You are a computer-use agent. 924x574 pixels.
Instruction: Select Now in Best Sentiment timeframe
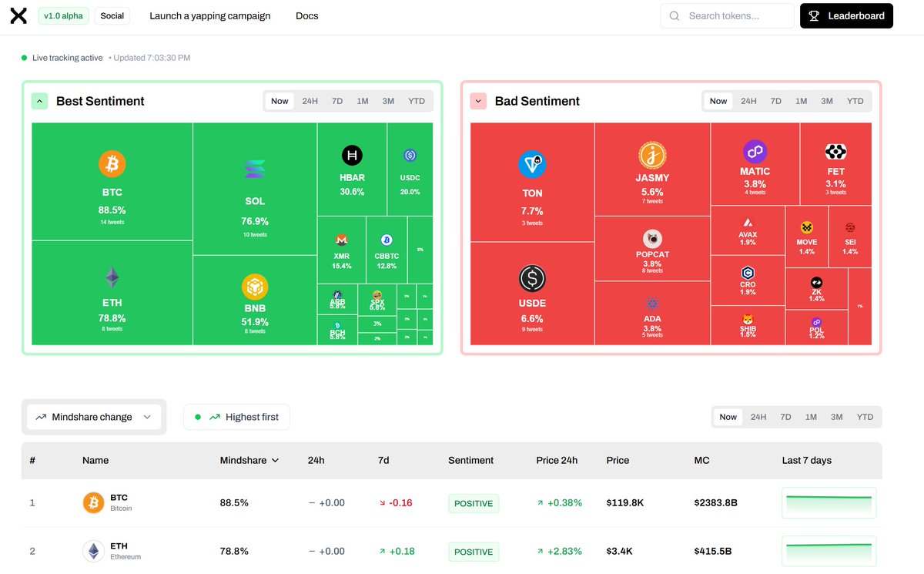pos(280,101)
